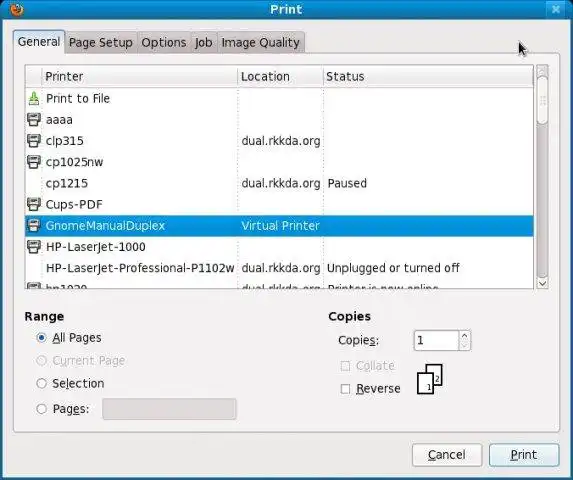573x480 pixels.
Task: Switch to the General tab
Action: pyautogui.click(x=39, y=42)
